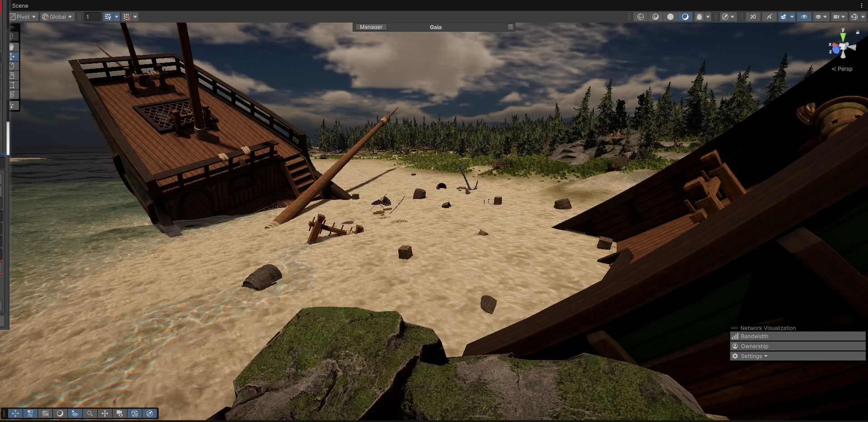Click the wireframe globe draw mode icon
Image resolution: width=868 pixels, height=422 pixels.
pos(640,17)
